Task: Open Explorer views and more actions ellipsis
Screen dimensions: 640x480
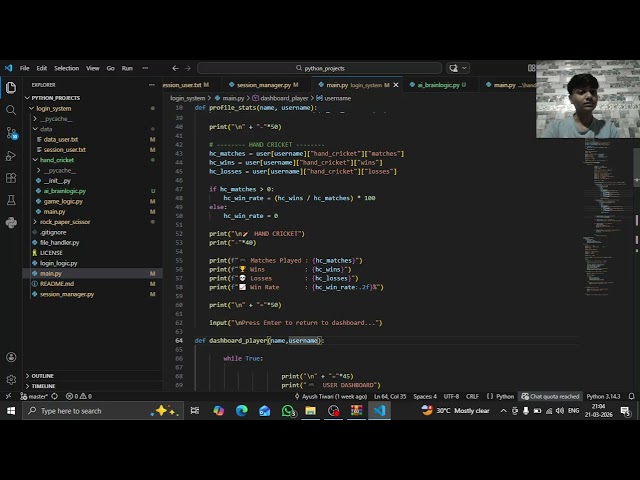Action: 151,85
